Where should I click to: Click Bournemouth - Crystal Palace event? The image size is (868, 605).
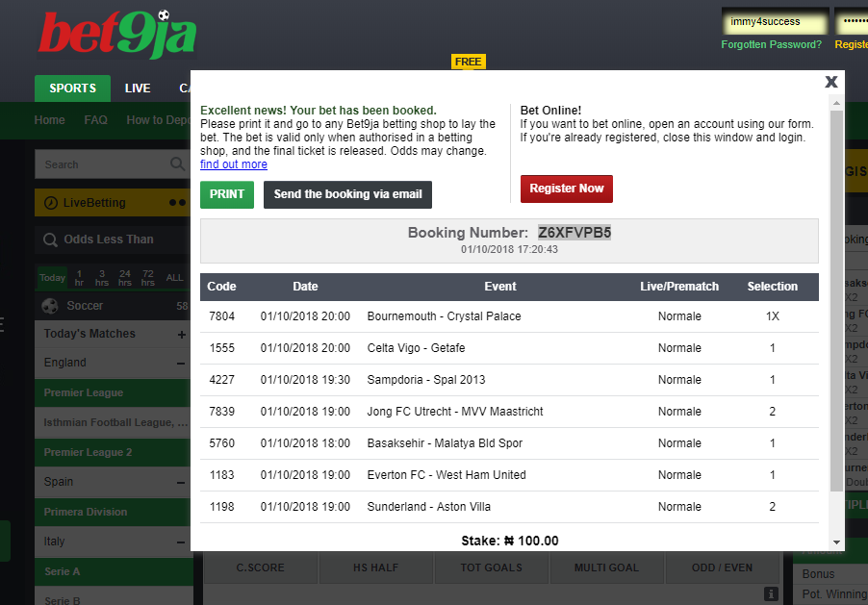click(x=444, y=316)
